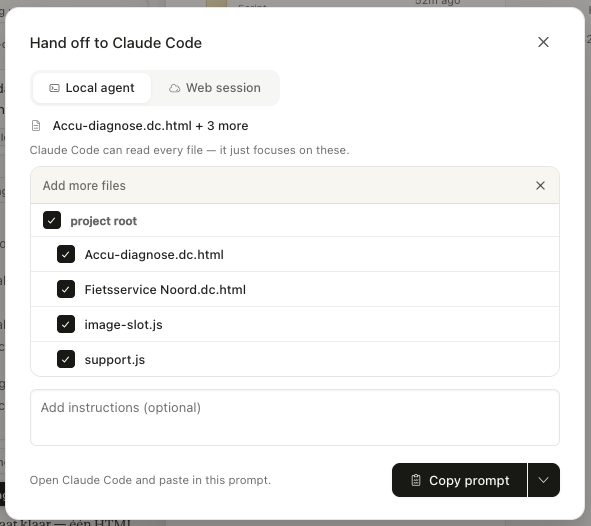591x526 pixels.
Task: Click the document icon next to Accu-diagnose.dc.html summary
Action: pyautogui.click(x=36, y=125)
